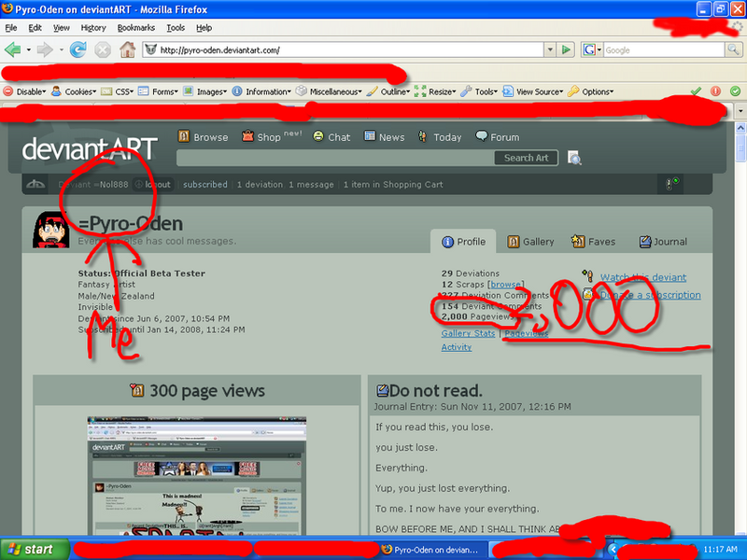Switch to the Gallery tab
The image size is (747, 560).
pos(530,242)
